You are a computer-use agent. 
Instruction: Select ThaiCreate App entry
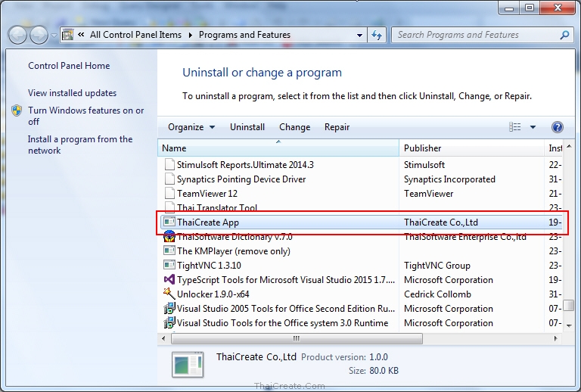[x=362, y=222]
